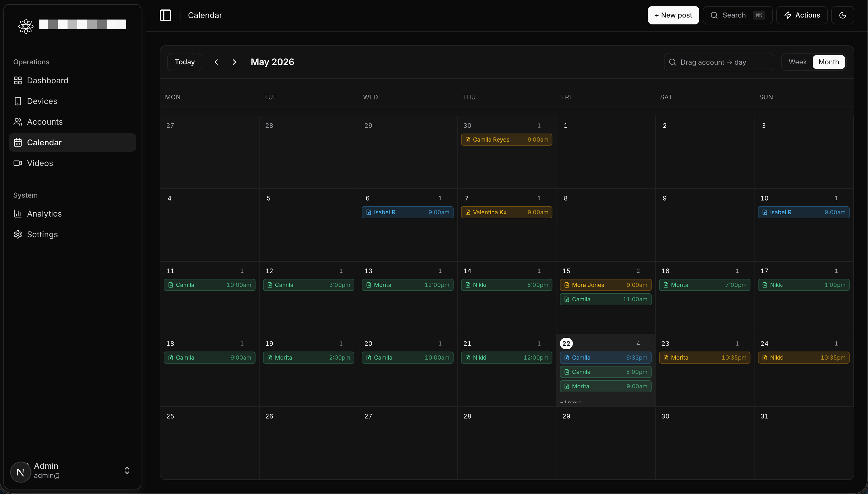Image resolution: width=868 pixels, height=494 pixels.
Task: Open Mora Jones 9:00am post
Action: [606, 285]
